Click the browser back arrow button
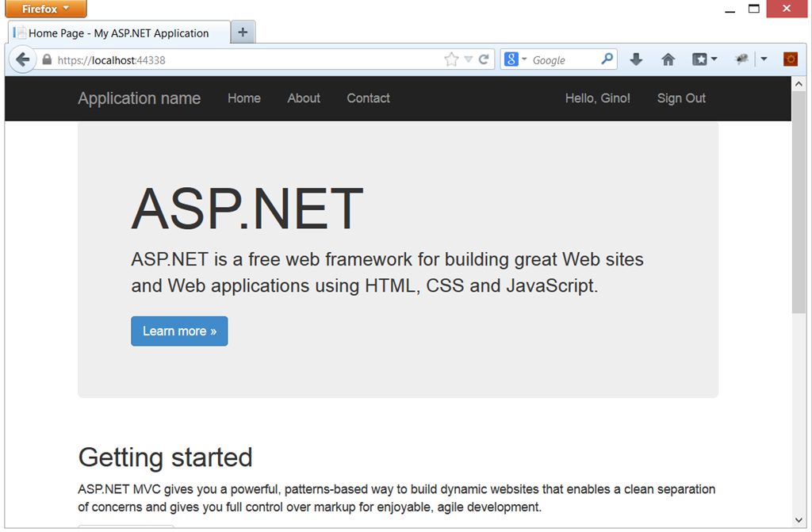This screenshot has width=812, height=532. [22, 59]
